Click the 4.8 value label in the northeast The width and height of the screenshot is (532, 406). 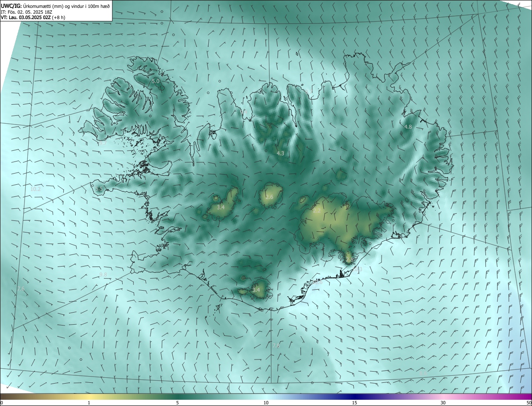tap(408, 127)
